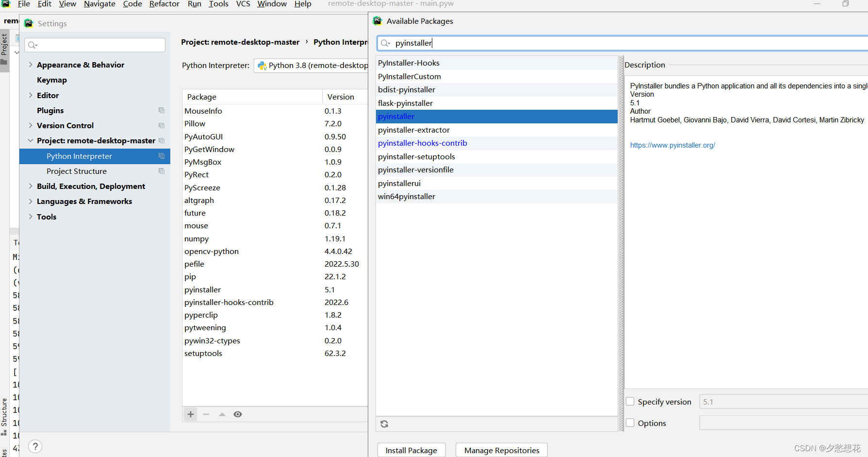
Task: Select flask-pyinstaller package
Action: [496, 103]
